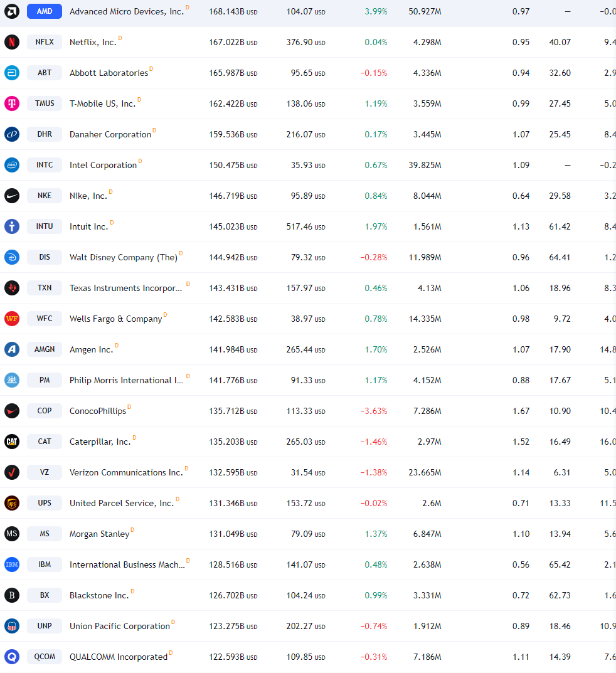Click the Walt Disney logo icon

click(12, 257)
